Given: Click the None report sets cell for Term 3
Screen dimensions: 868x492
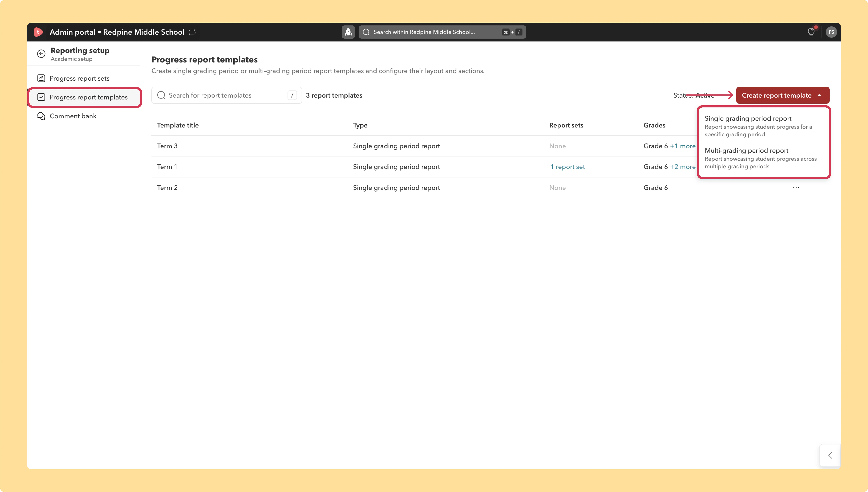Looking at the screenshot, I should (x=557, y=146).
